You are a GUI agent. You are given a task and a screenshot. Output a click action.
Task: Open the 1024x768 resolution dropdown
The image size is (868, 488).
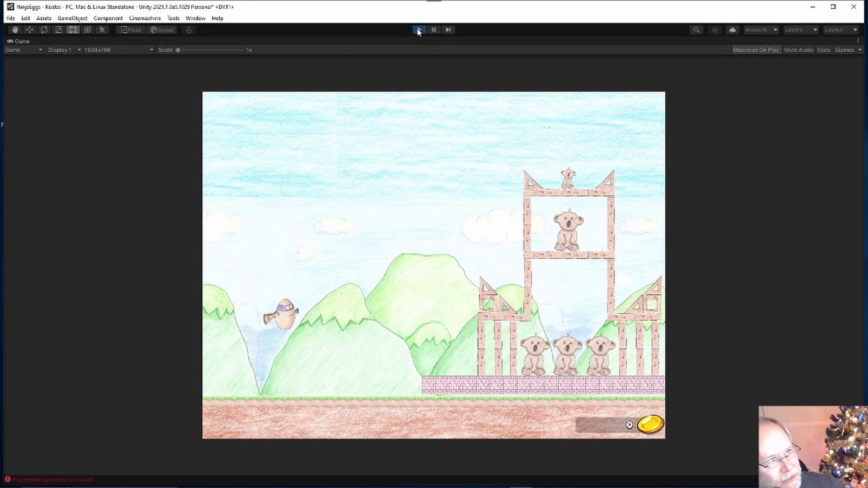[119, 49]
